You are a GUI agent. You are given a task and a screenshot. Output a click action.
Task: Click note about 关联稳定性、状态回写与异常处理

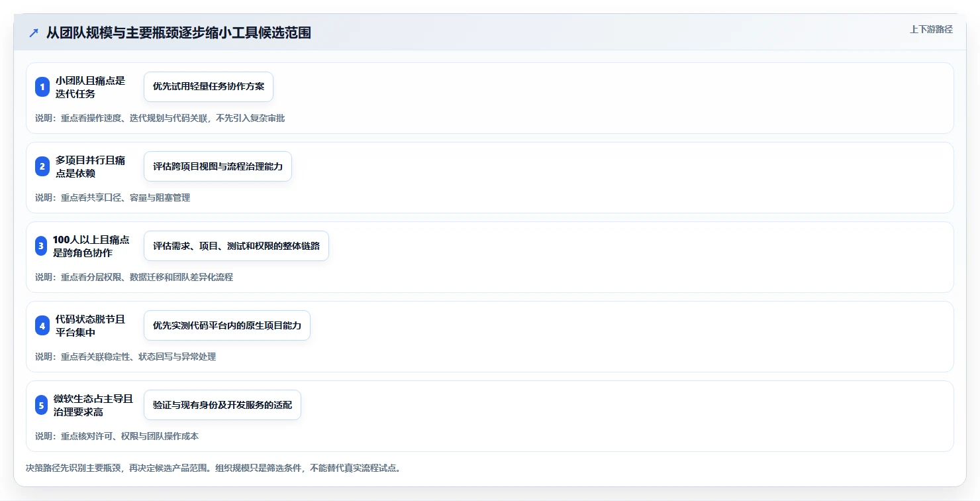(x=125, y=357)
